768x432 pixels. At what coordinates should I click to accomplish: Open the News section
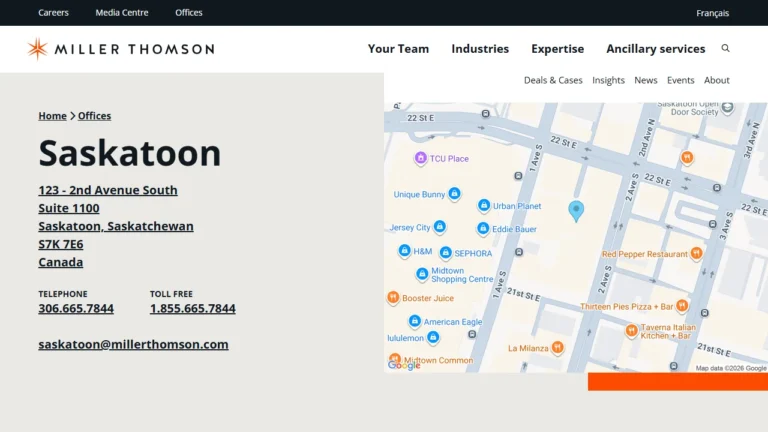pos(646,80)
